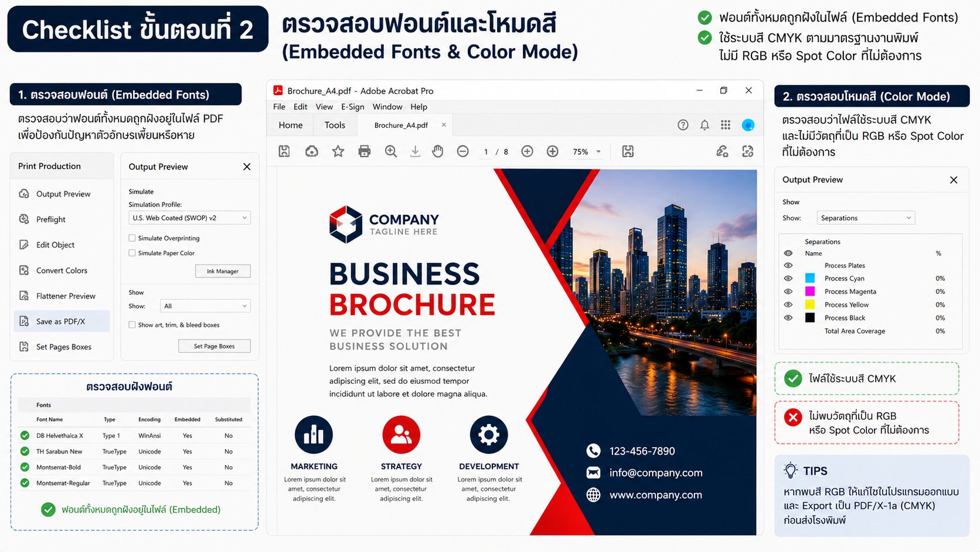Hide the Process Yellow separation
Screen dimensions: 980x552
788,304
